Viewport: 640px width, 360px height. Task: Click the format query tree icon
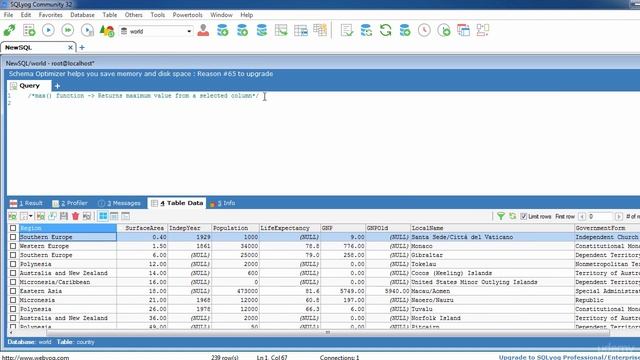107,30
